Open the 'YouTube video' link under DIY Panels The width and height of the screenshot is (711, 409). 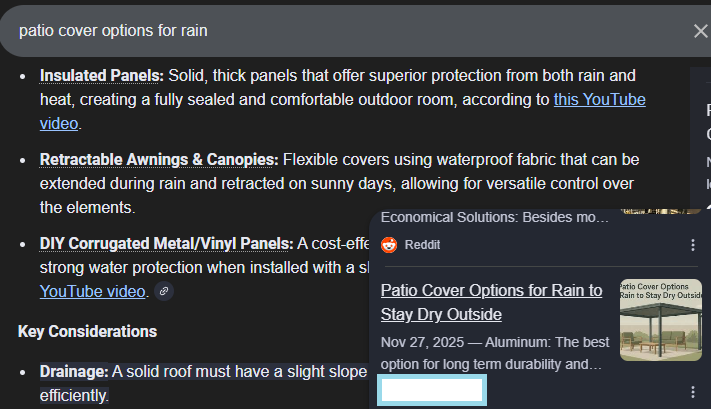point(92,292)
